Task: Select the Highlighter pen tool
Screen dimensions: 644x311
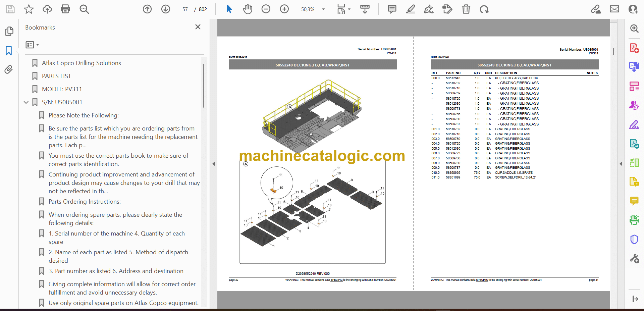Action: [410, 9]
